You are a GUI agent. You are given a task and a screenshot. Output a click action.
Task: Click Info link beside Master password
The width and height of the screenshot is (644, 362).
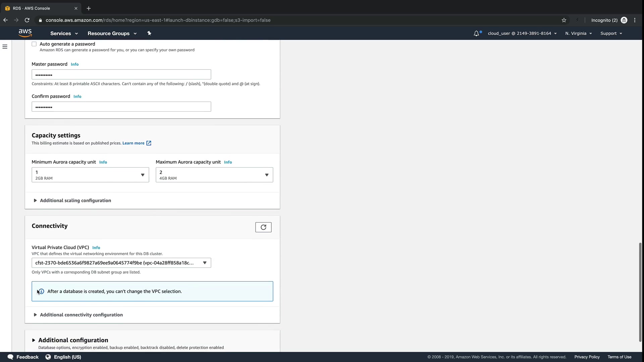click(x=75, y=64)
